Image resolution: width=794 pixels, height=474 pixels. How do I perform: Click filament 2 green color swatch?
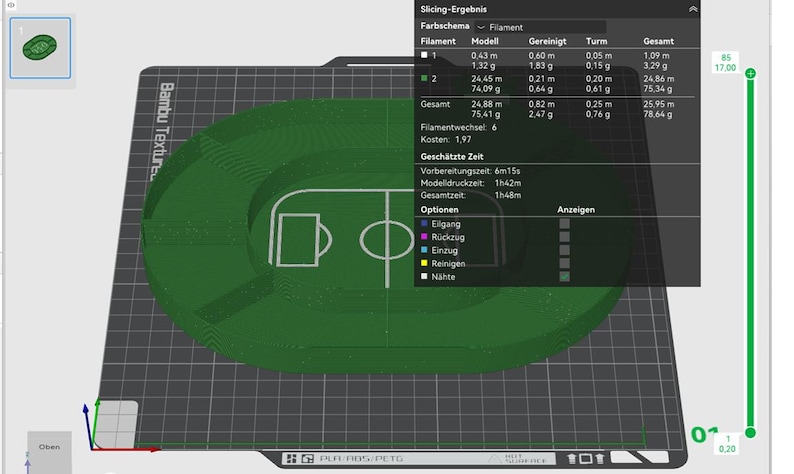424,78
